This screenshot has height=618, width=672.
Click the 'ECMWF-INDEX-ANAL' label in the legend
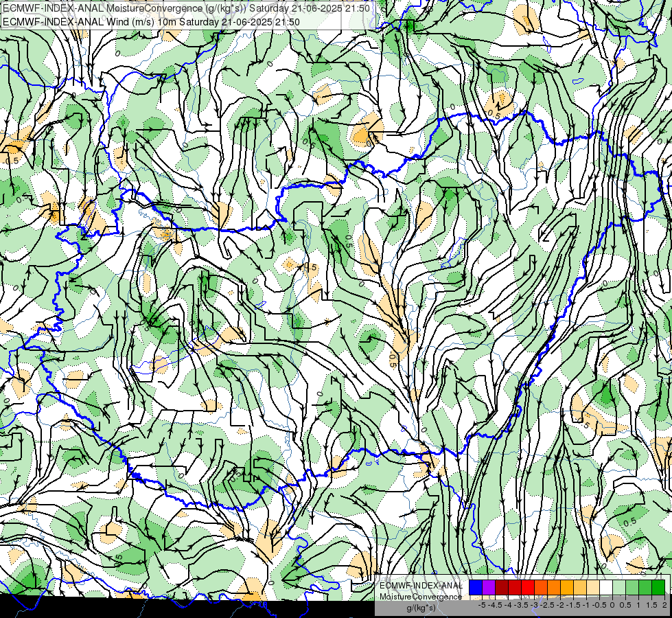tap(421, 586)
